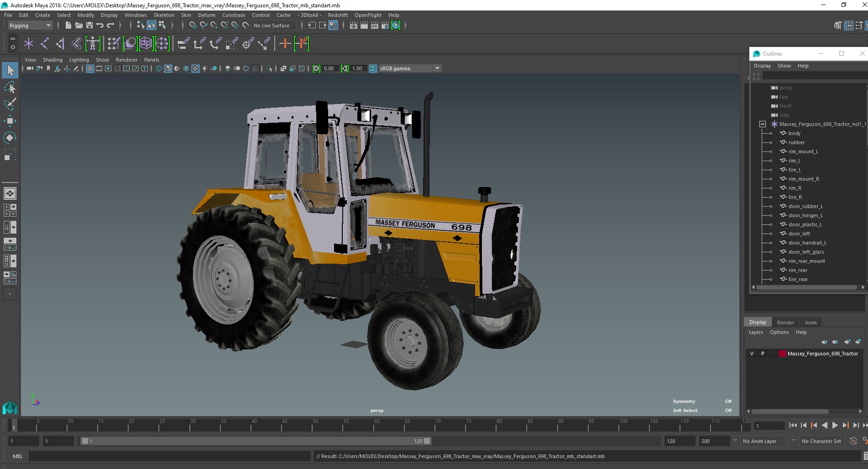Select door_left_glass in the Outliner

[806, 252]
